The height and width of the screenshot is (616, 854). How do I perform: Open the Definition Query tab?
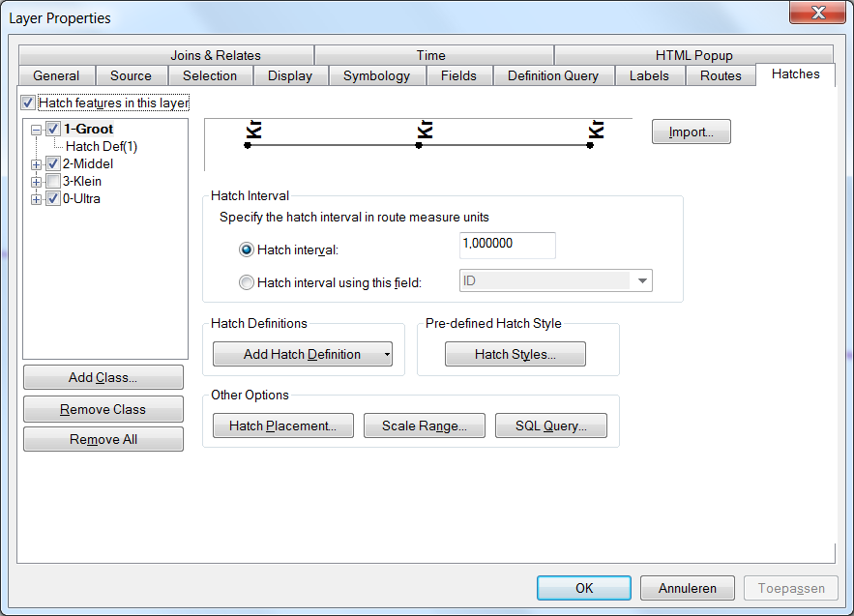(x=552, y=75)
